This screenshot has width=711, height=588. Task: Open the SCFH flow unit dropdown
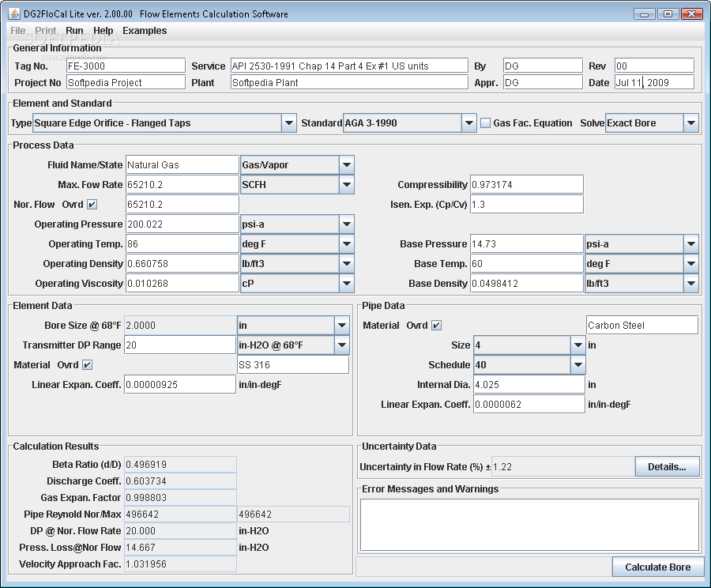pos(347,185)
